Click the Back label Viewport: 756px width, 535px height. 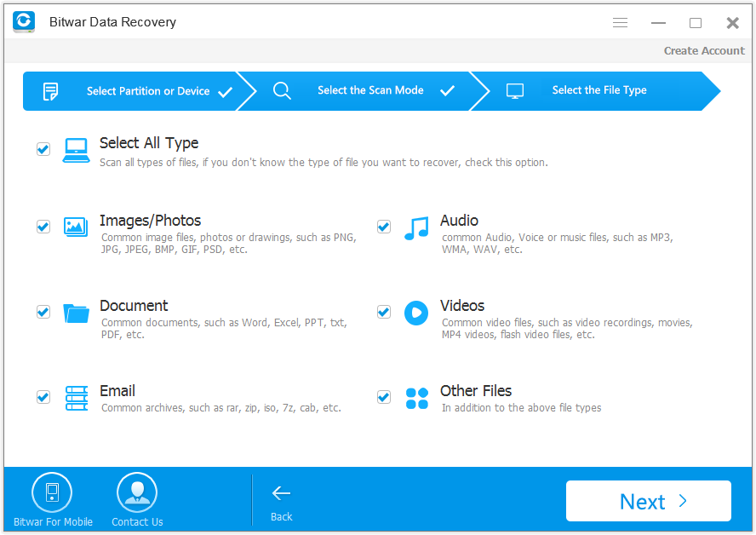tap(282, 516)
